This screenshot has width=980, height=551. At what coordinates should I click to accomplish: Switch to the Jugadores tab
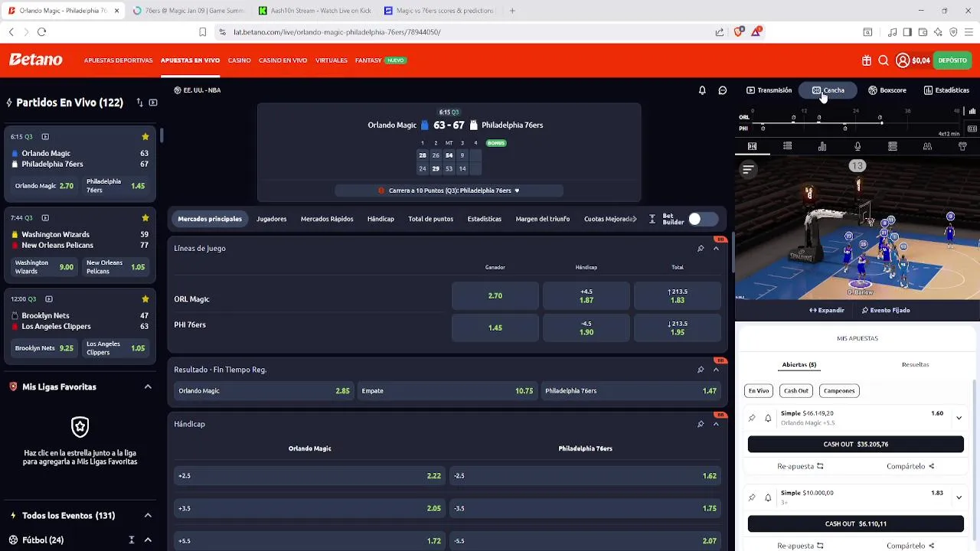tap(271, 219)
